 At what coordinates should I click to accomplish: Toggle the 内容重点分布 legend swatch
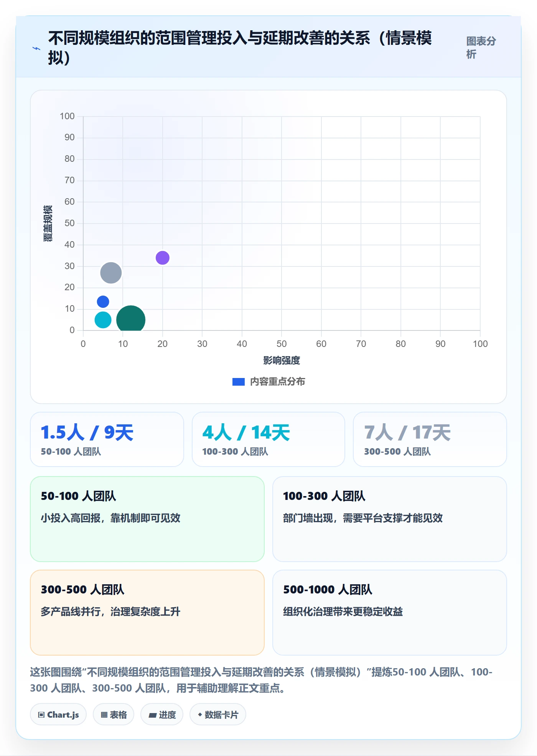point(238,382)
